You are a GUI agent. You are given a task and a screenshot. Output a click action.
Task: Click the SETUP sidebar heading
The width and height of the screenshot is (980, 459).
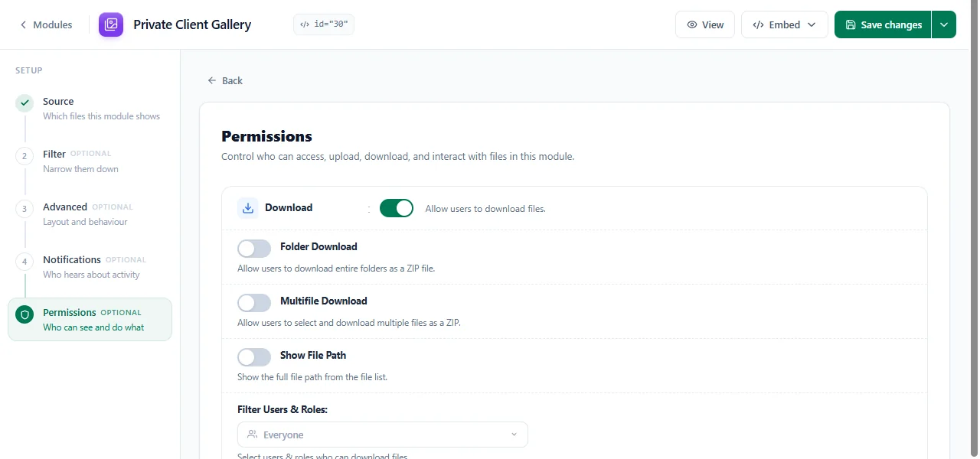[29, 70]
